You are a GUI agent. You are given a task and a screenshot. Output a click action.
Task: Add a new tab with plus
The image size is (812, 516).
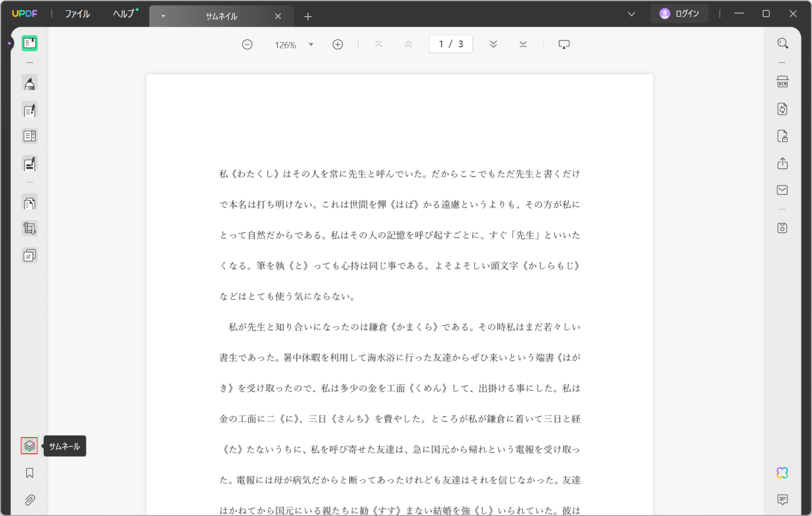coord(308,17)
